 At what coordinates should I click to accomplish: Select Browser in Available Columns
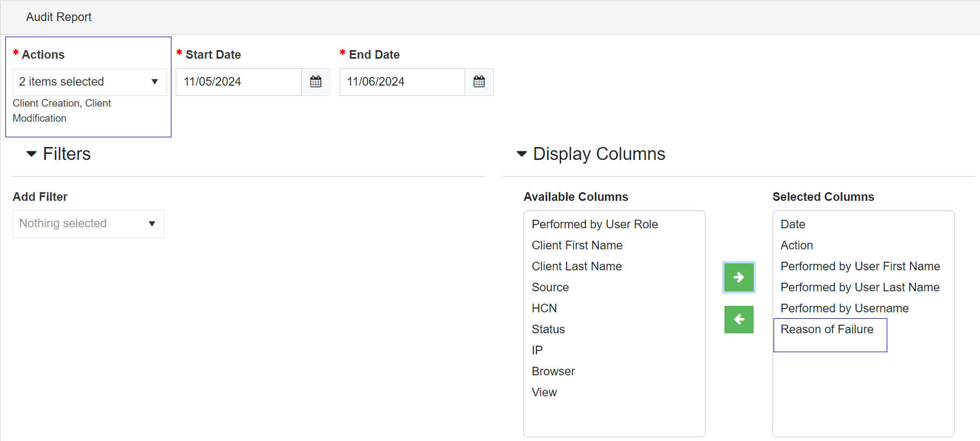click(553, 371)
